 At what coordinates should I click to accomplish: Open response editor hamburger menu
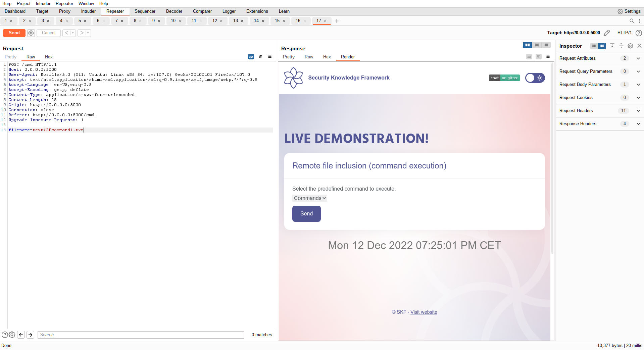click(x=548, y=56)
